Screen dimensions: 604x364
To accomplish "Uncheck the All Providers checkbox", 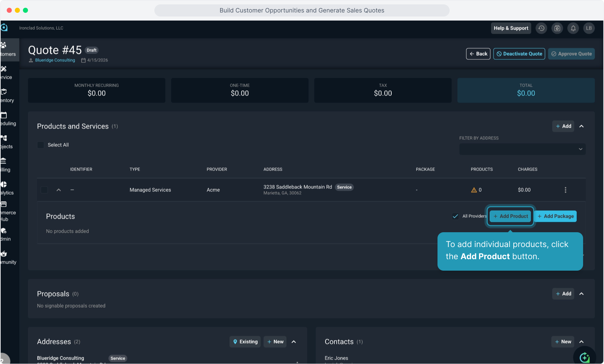I will [x=455, y=216].
